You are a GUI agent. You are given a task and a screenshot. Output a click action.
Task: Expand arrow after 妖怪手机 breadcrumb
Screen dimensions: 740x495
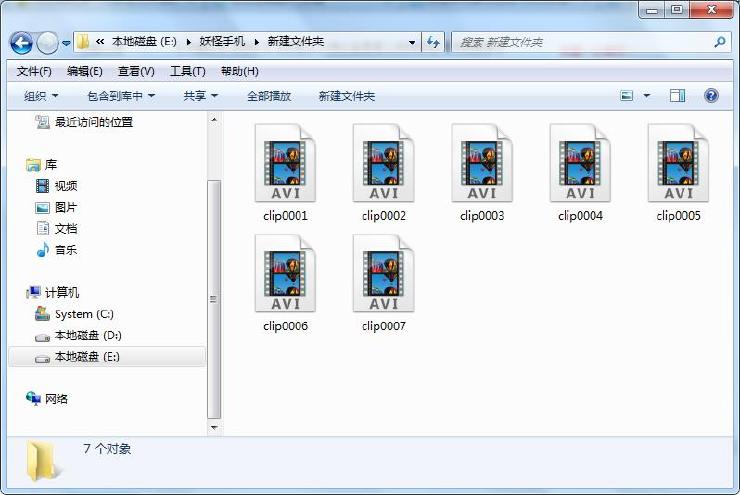(257, 42)
